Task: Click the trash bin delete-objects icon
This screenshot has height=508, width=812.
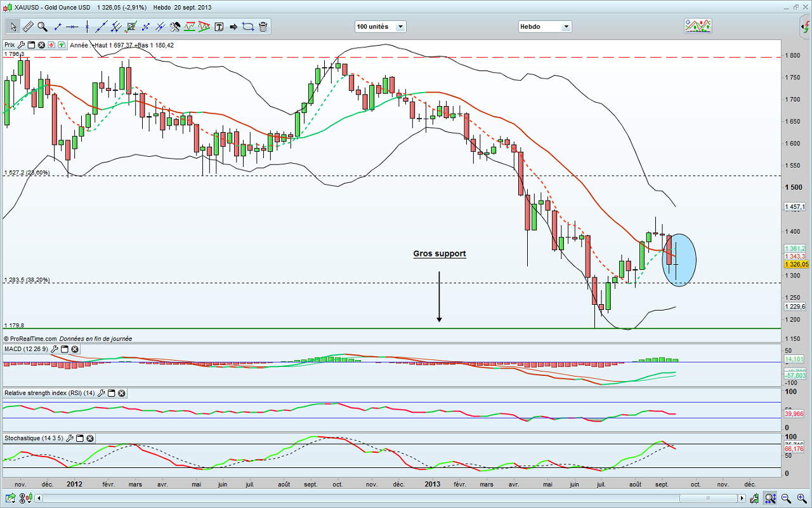Action: 263,27
